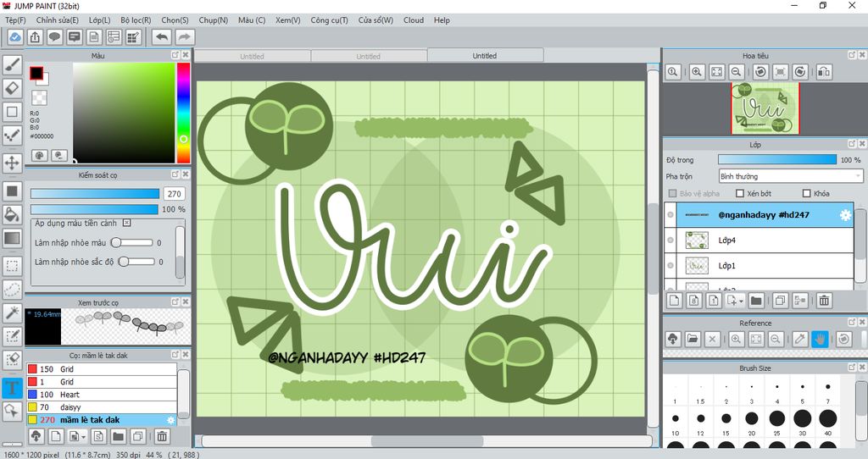This screenshot has width=868, height=459.
Task: Select hand tool in Reference panel
Action: [820, 339]
